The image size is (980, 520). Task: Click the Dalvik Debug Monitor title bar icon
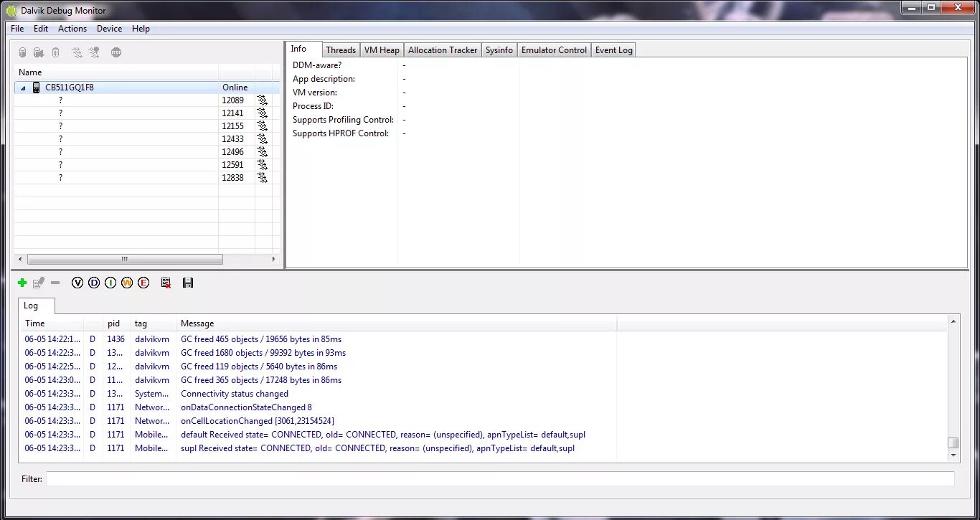tap(11, 11)
